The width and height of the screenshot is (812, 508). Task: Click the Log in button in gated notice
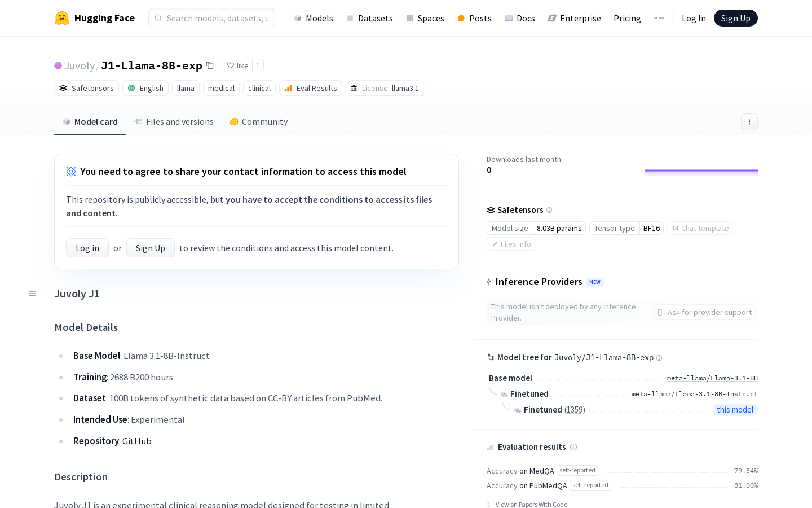(87, 248)
